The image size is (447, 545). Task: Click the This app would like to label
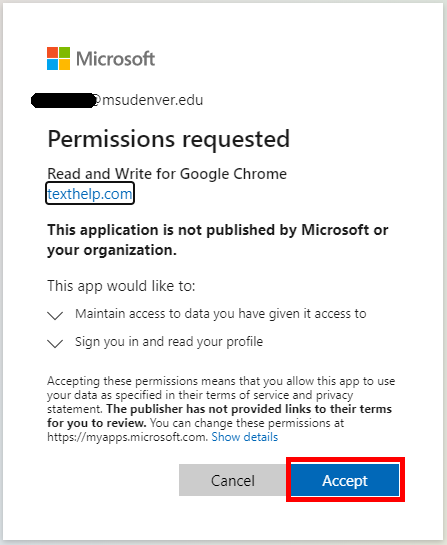point(121,286)
